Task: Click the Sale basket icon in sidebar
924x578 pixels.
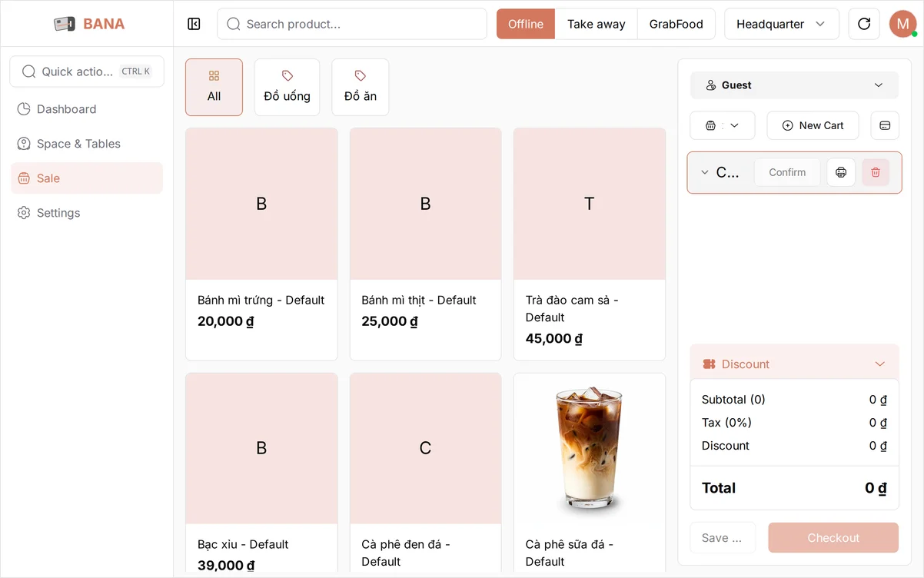Action: (x=24, y=178)
